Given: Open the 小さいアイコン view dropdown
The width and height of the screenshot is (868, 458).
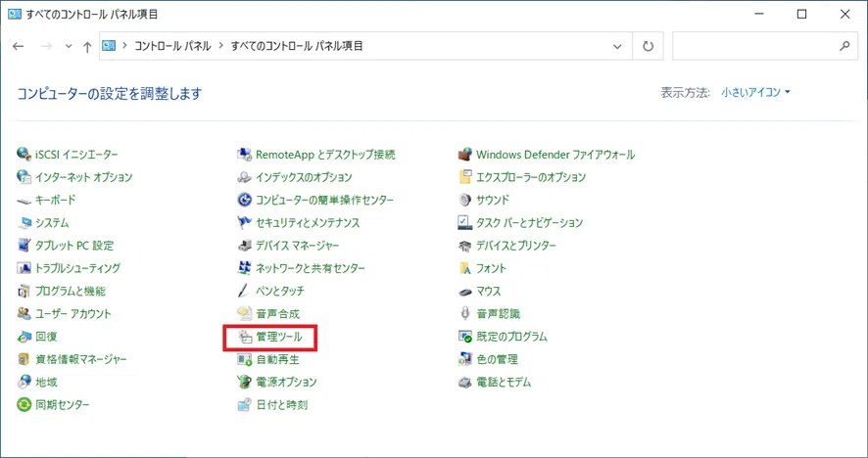Looking at the screenshot, I should 755,92.
